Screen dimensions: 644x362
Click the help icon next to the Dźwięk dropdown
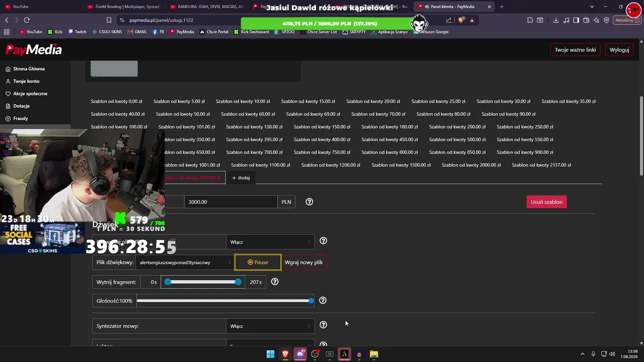tap(324, 241)
